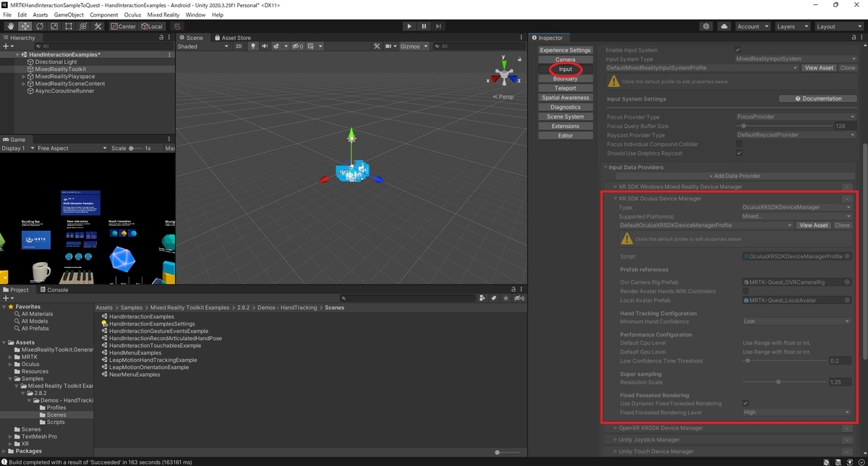868x466 pixels.
Task: Click the scene orientation gizmo
Action: (504, 75)
